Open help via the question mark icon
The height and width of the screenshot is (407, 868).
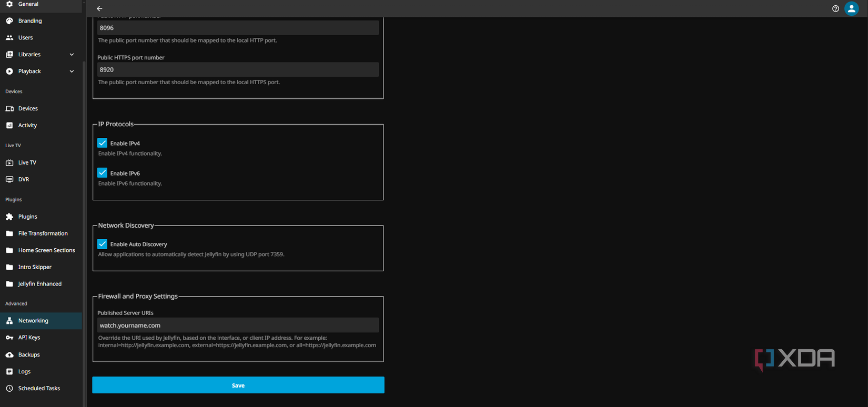(835, 8)
